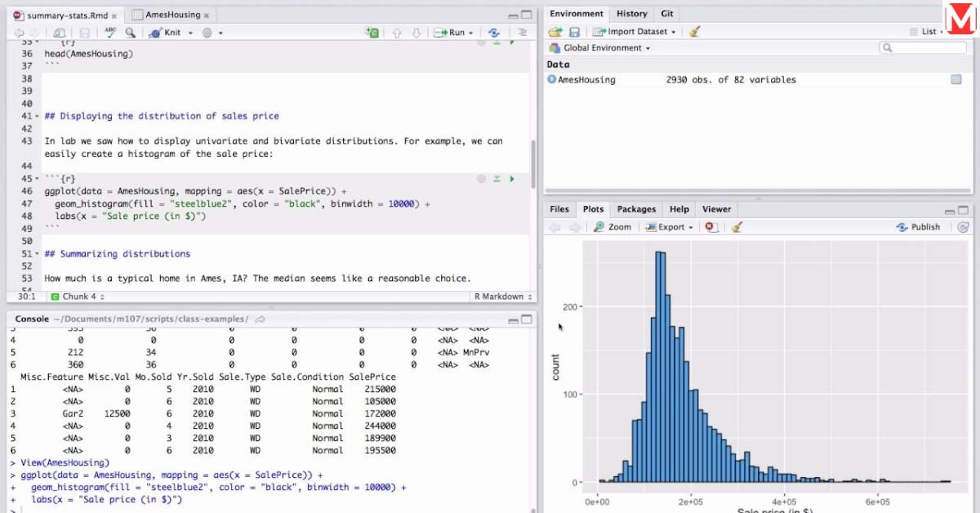Viewport: 980px width, 513px height.
Task: Run the selected lines
Action: (x=449, y=33)
